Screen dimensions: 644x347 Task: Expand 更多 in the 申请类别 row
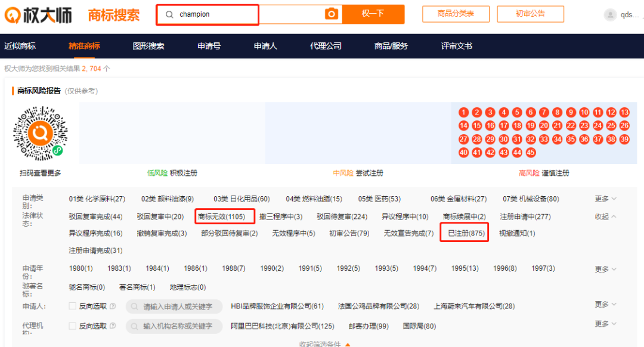pos(605,199)
